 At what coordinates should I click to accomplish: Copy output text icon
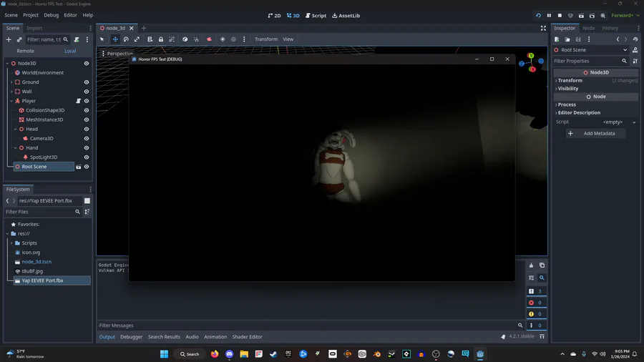pos(542,265)
